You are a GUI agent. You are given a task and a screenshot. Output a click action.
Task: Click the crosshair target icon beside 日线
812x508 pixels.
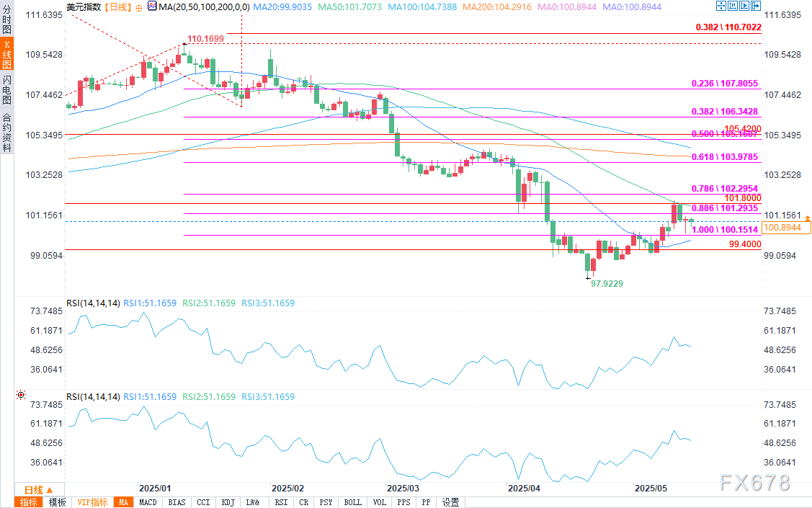coord(139,6)
